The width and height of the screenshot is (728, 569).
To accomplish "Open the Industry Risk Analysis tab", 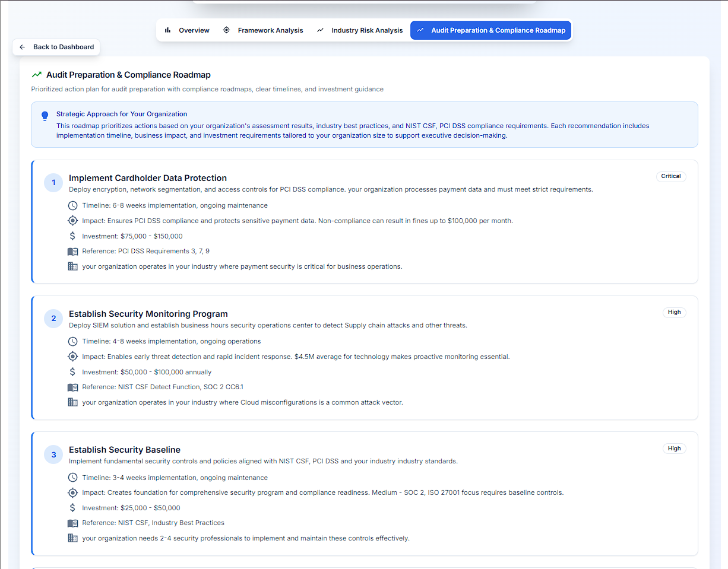I will [x=360, y=30].
